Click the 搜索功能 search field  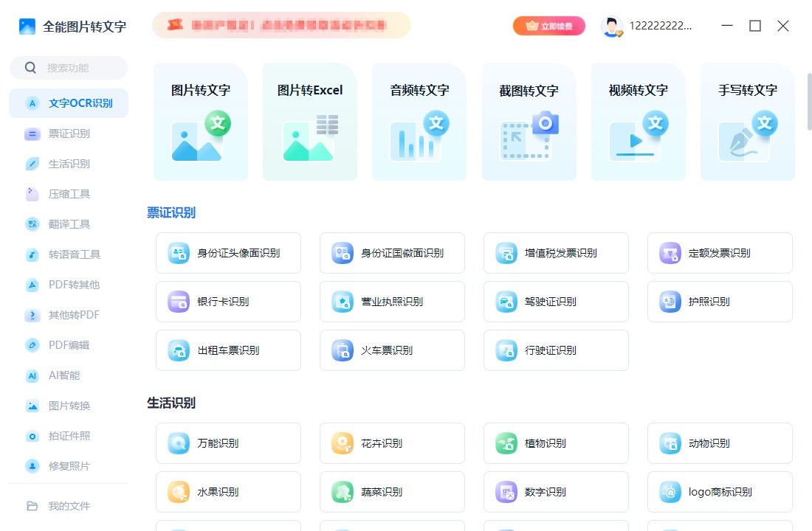68,67
